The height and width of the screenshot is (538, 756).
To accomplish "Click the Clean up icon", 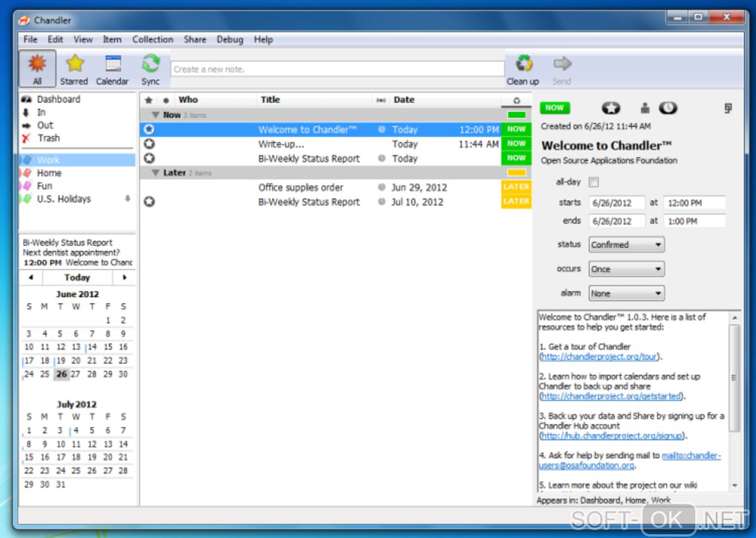I will [x=523, y=68].
